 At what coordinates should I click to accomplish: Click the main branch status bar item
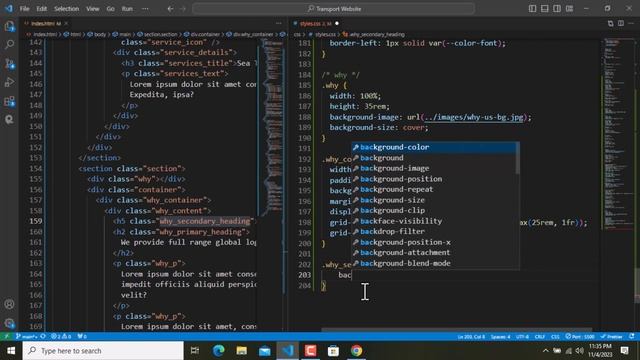[x=27, y=337]
